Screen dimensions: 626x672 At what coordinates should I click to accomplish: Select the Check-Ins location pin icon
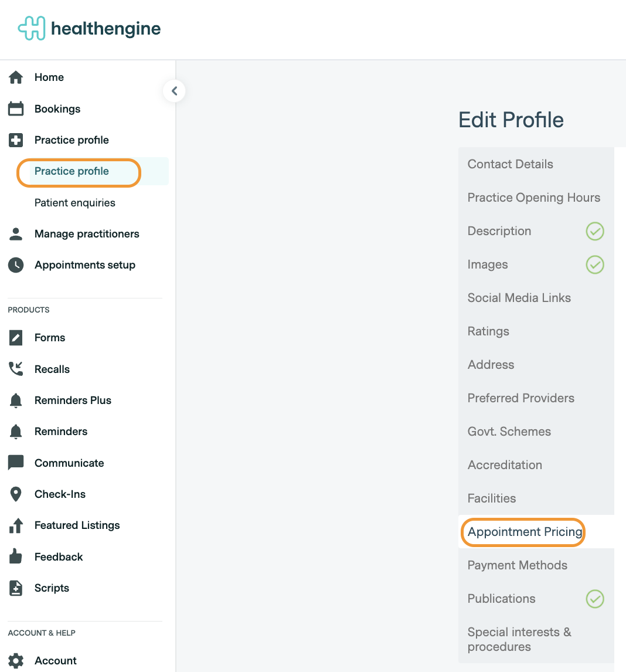(x=16, y=494)
